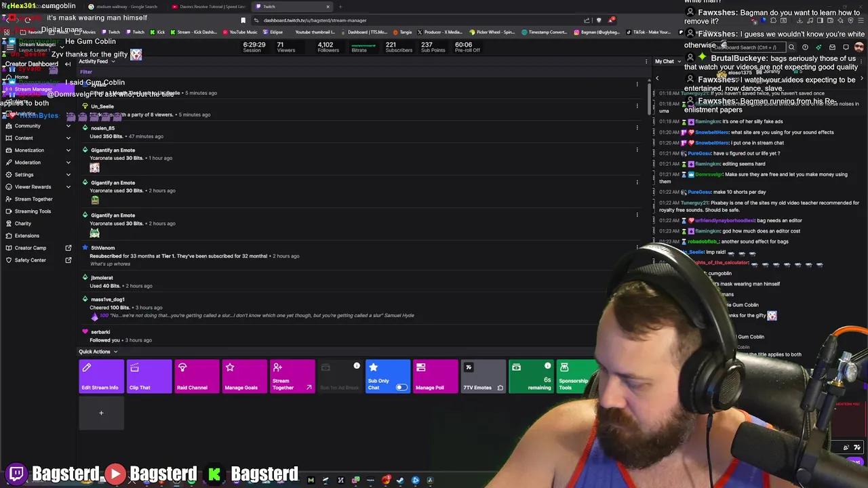Click the Settings gear icon in sidebar
This screenshot has width=868, height=488.
tap(8, 175)
